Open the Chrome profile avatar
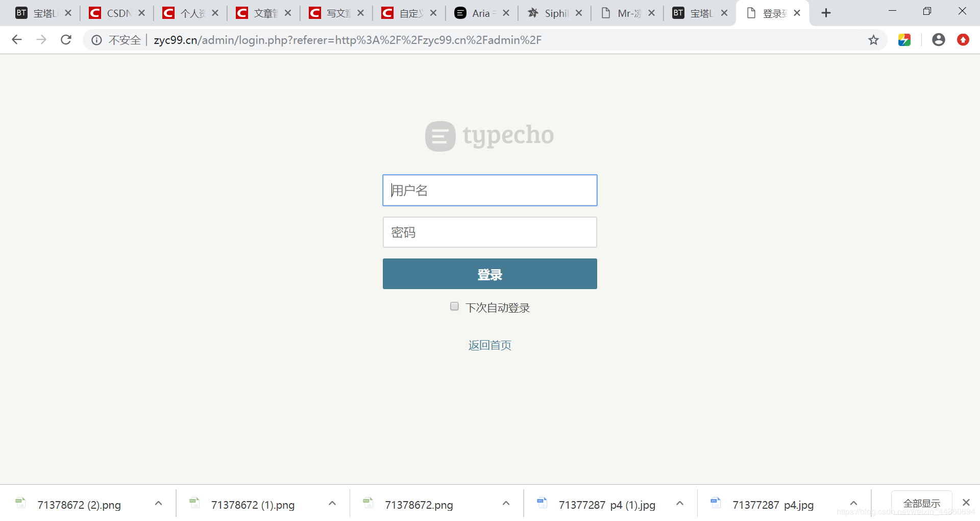 [x=938, y=40]
